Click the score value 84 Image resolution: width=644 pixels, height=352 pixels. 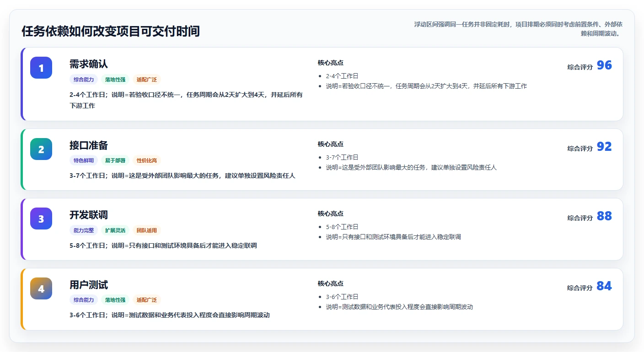click(x=604, y=286)
